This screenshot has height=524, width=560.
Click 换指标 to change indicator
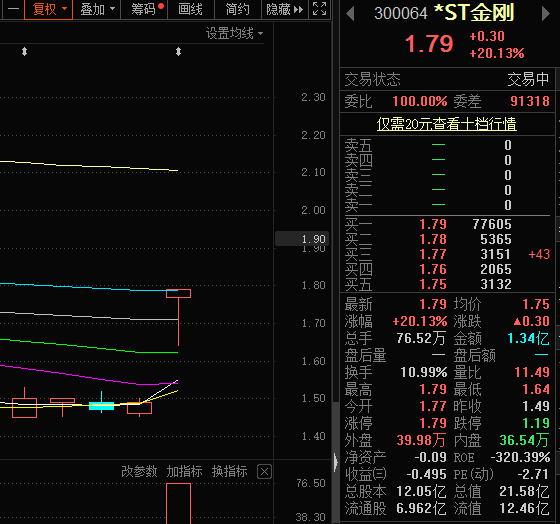pos(230,471)
